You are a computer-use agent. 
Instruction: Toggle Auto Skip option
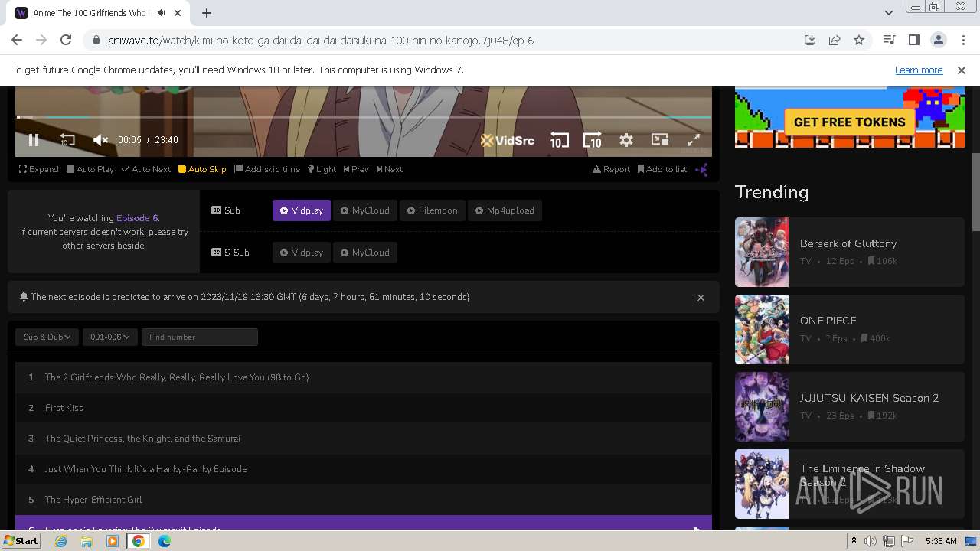pos(202,169)
